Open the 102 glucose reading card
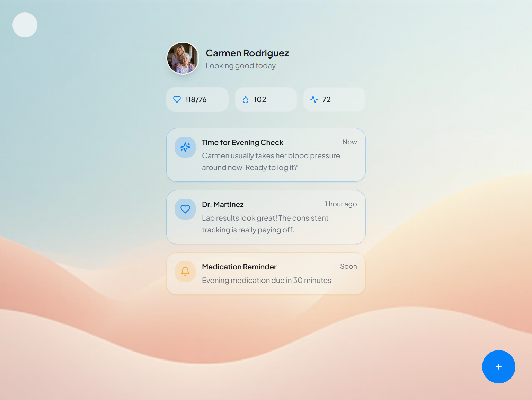 coord(266,99)
